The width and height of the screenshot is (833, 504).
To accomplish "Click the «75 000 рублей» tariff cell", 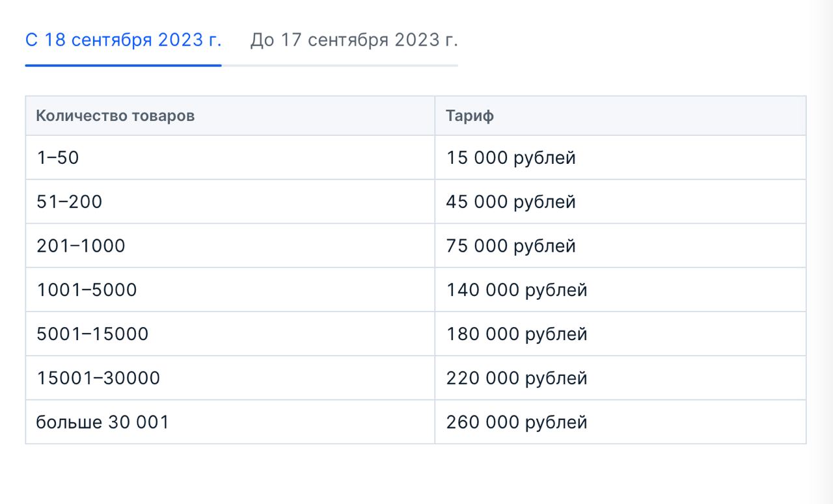I will (511, 246).
